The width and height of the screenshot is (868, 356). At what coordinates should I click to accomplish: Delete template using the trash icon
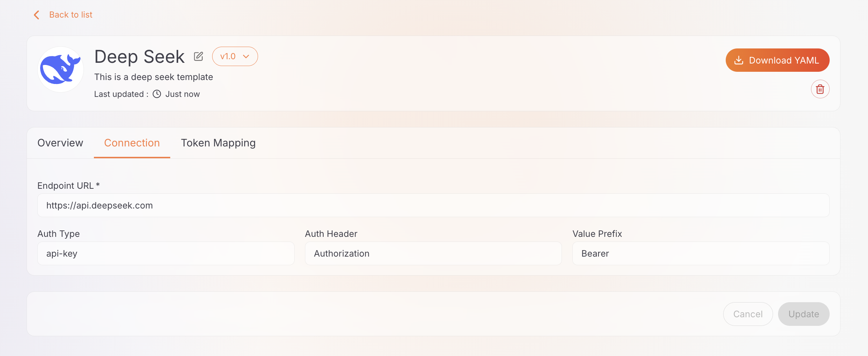820,89
